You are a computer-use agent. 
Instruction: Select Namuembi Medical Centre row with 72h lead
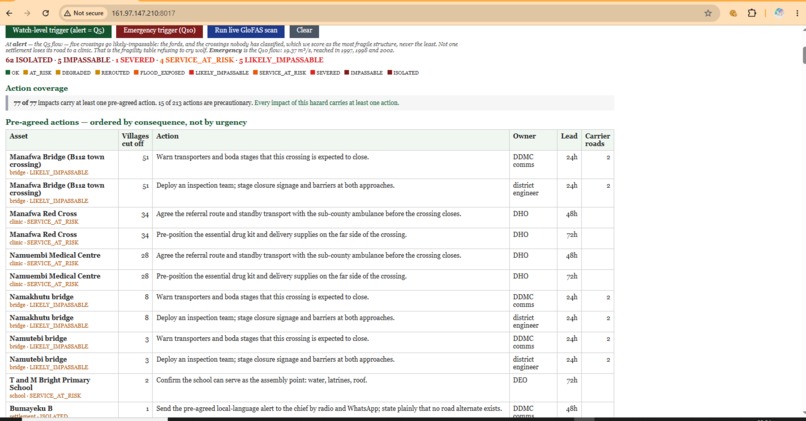tap(310, 280)
